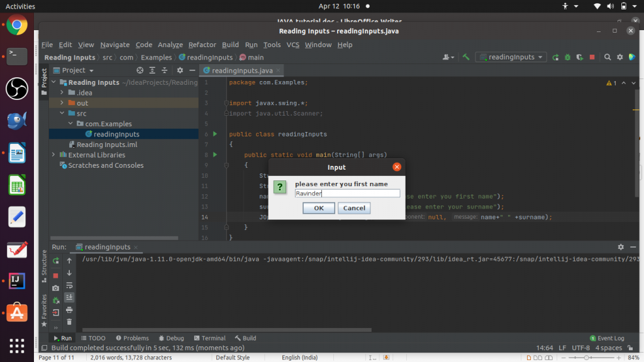This screenshot has height=362, width=644.
Task: Open the Refactor menu
Action: (202, 45)
